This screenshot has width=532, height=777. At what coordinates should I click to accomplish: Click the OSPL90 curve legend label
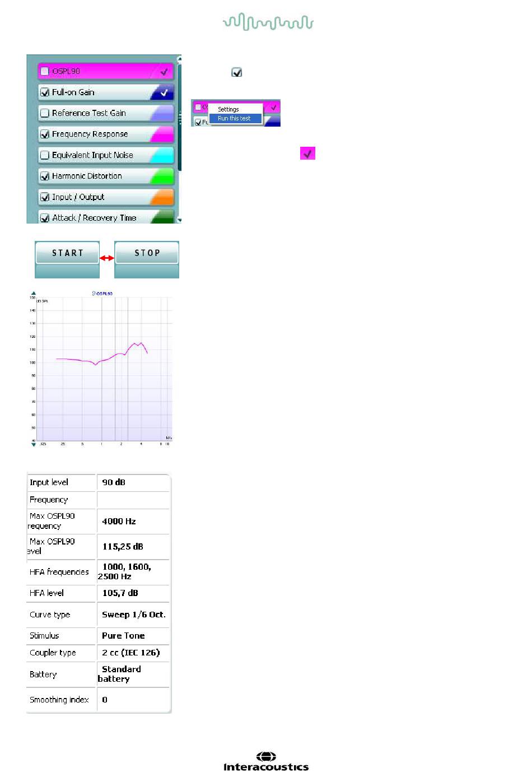click(102, 293)
